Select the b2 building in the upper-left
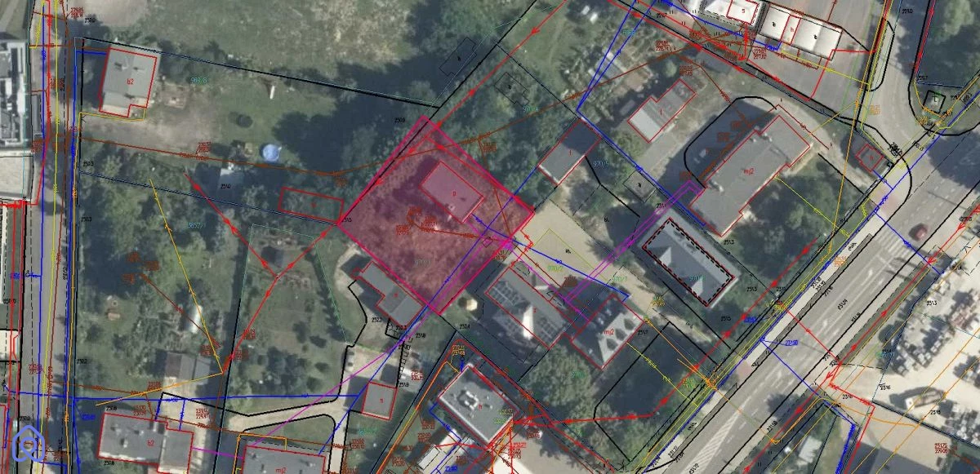Viewport: 980px width, 474px height. point(128,80)
